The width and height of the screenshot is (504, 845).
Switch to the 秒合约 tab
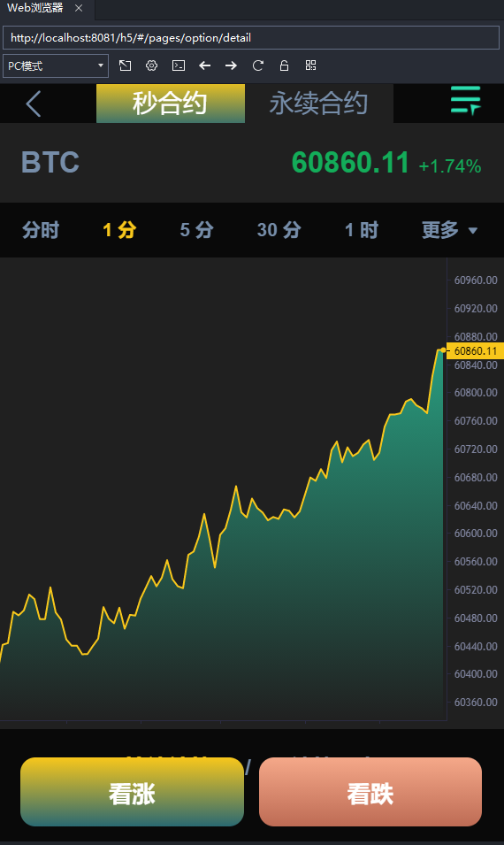click(170, 104)
